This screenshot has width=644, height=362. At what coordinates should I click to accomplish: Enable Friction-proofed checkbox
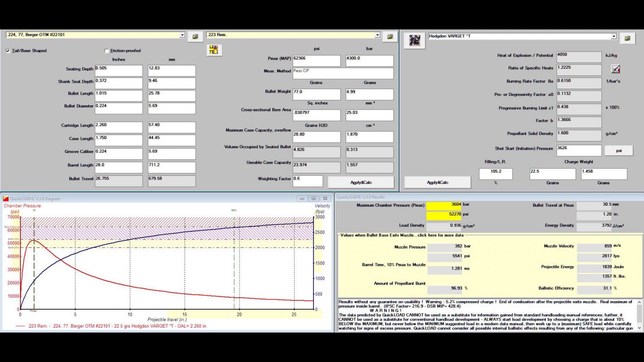106,51
